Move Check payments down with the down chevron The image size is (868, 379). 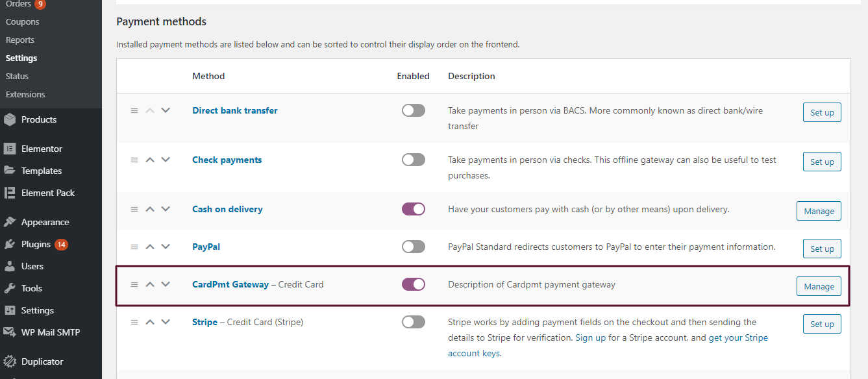pos(166,159)
